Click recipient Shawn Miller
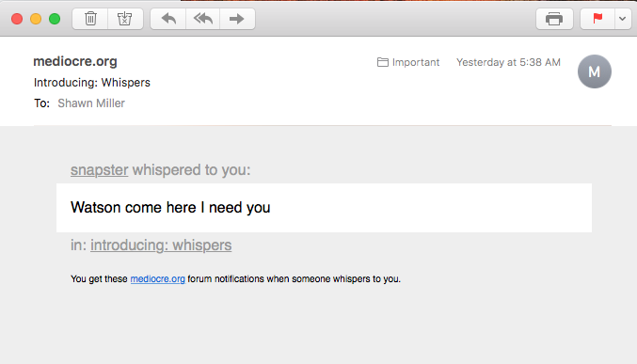Image resolution: width=637 pixels, height=364 pixels. click(x=91, y=103)
